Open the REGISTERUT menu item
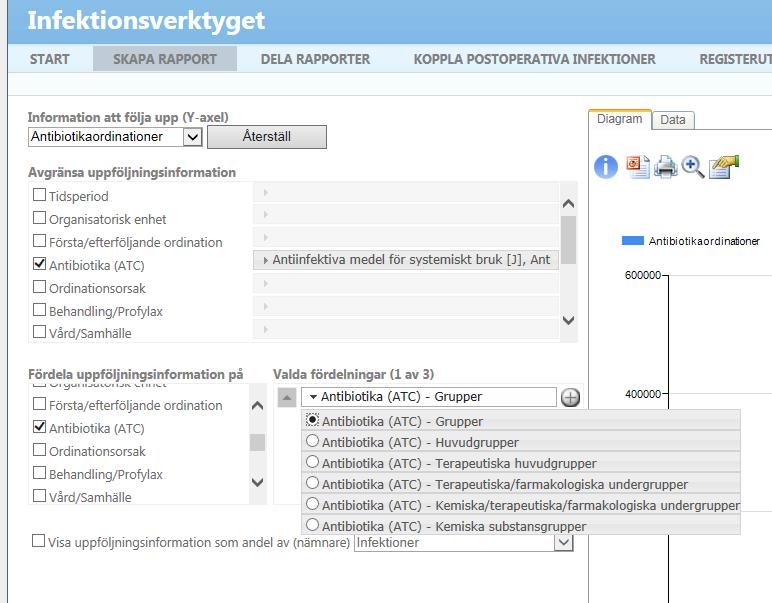 click(735, 59)
